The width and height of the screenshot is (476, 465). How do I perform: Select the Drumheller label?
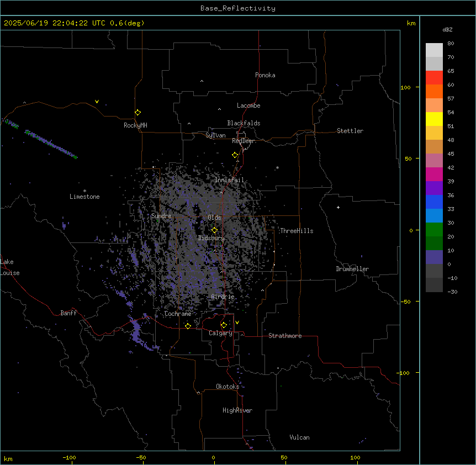pos(352,269)
